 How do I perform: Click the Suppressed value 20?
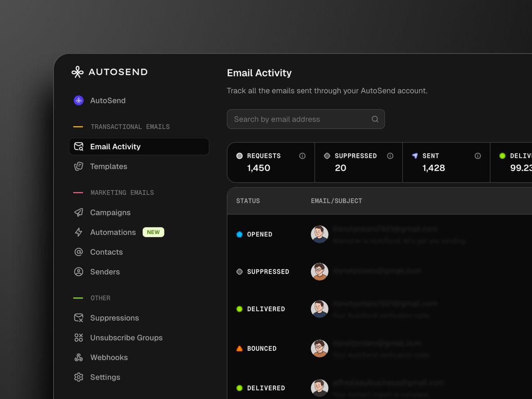340,168
